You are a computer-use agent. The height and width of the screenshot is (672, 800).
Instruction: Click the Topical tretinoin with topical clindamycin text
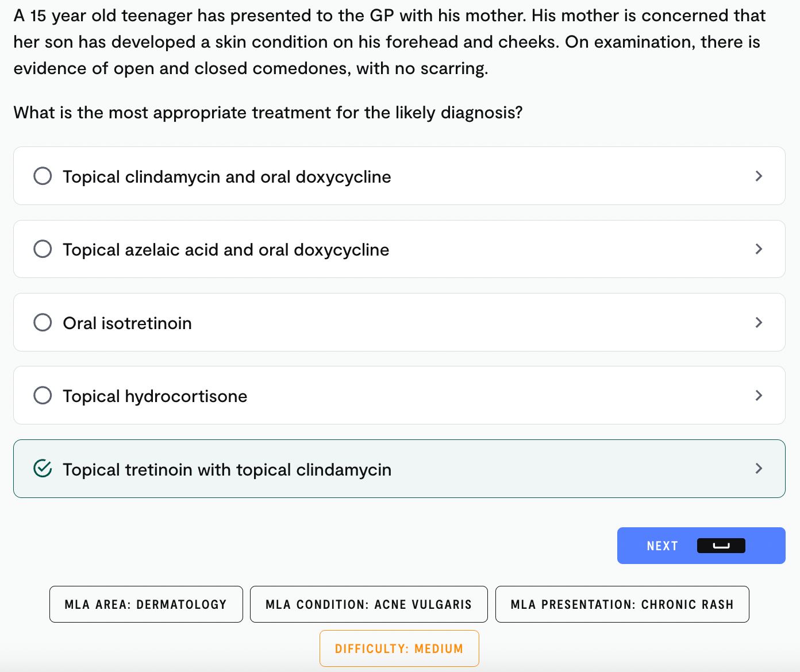coord(227,470)
